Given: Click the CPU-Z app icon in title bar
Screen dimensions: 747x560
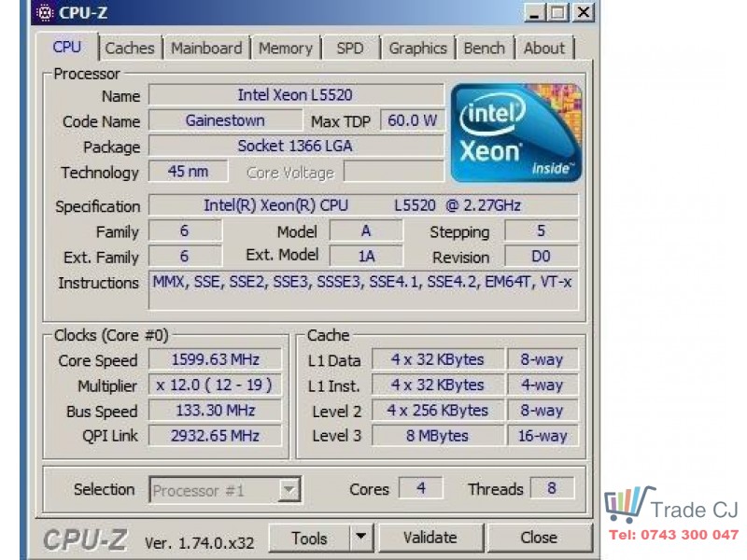Looking at the screenshot, I should click(x=45, y=13).
